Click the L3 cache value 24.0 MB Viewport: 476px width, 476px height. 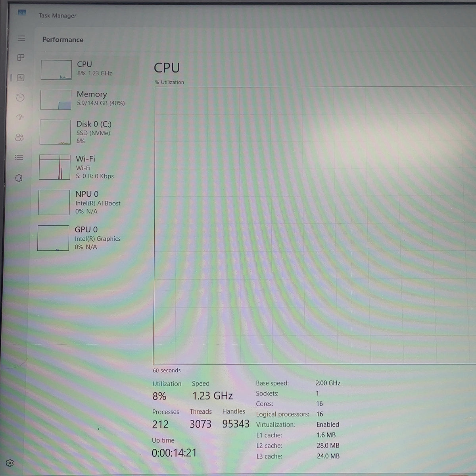pos(328,456)
